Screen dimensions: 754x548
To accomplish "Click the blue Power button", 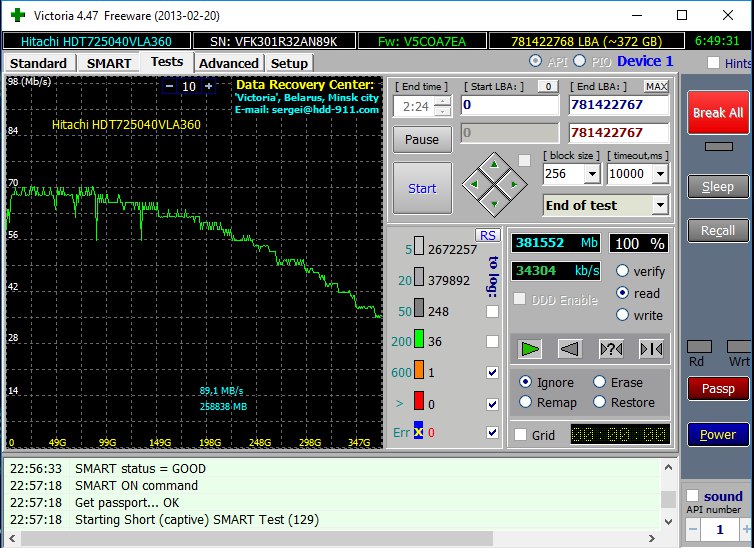I will pyautogui.click(x=718, y=435).
